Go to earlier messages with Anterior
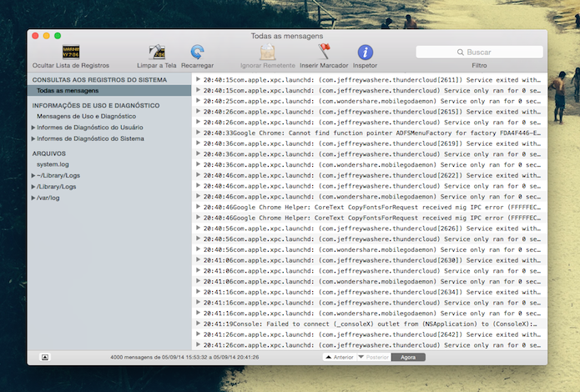Viewport: 580px width, 392px height. [340, 357]
